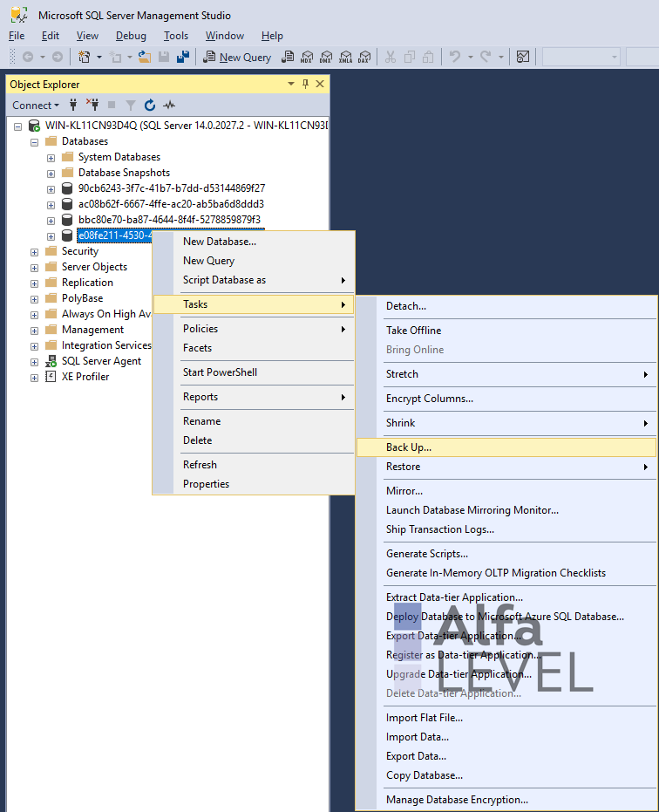Choose Import Flat File... option
Image resolution: width=659 pixels, height=812 pixels.
click(506, 718)
